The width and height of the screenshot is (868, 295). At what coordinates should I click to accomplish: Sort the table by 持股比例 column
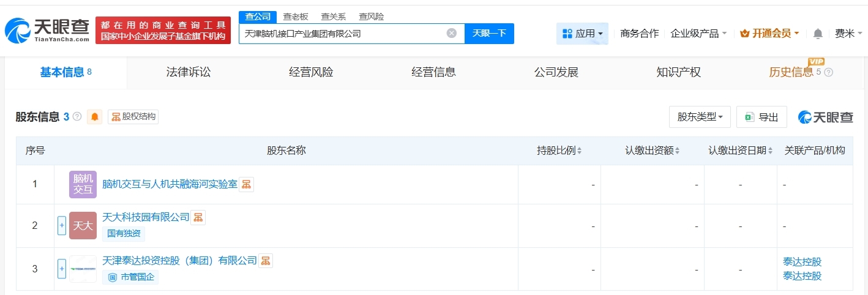click(x=559, y=151)
